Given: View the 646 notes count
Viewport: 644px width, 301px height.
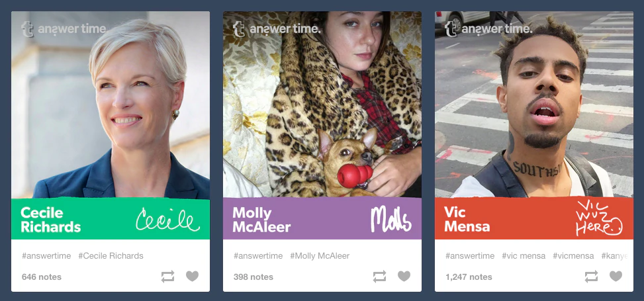Looking at the screenshot, I should coord(42,277).
